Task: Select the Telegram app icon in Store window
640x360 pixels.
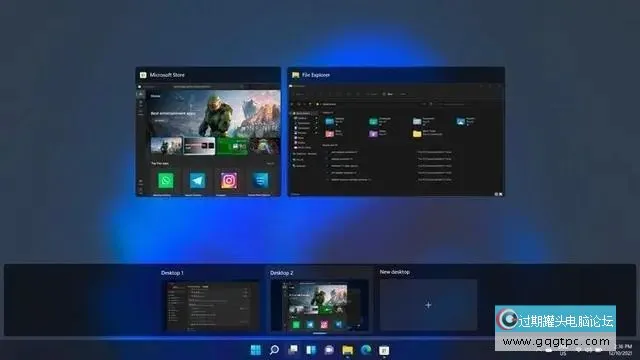Action: (x=198, y=180)
